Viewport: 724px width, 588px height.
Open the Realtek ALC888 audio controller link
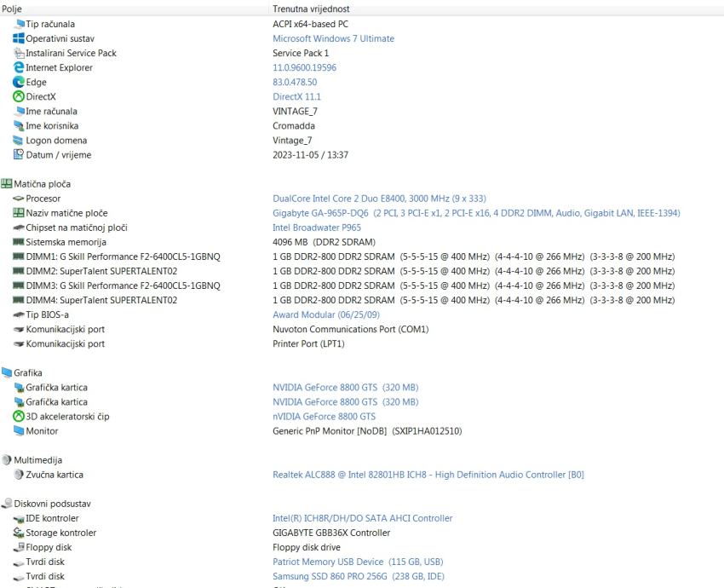[428, 475]
